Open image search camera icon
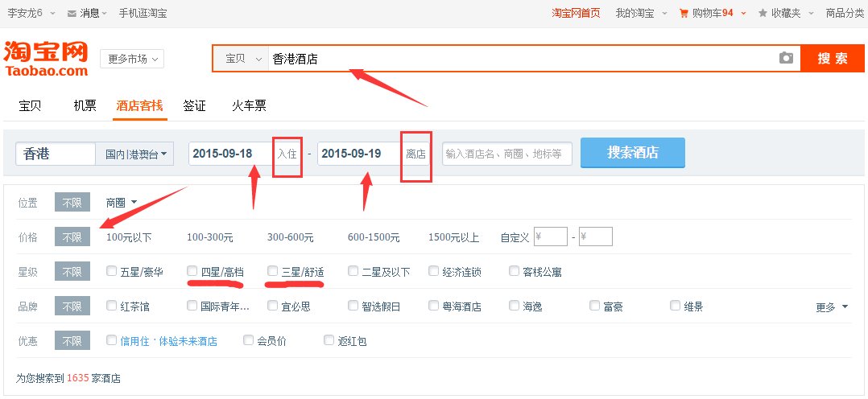The height and width of the screenshot is (399, 868). tap(786, 58)
